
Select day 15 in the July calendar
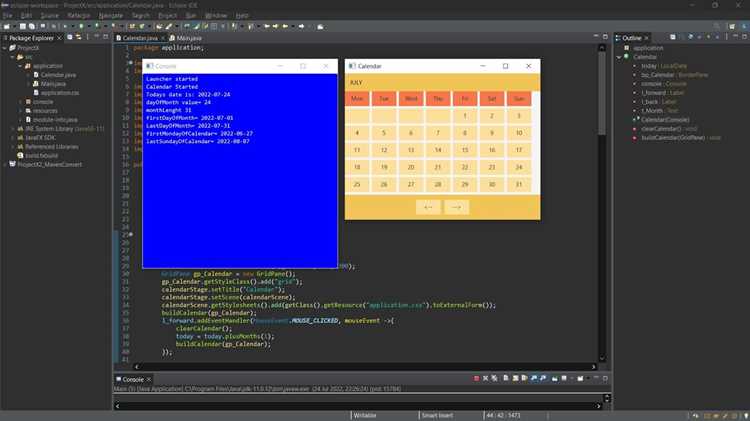(x=464, y=150)
